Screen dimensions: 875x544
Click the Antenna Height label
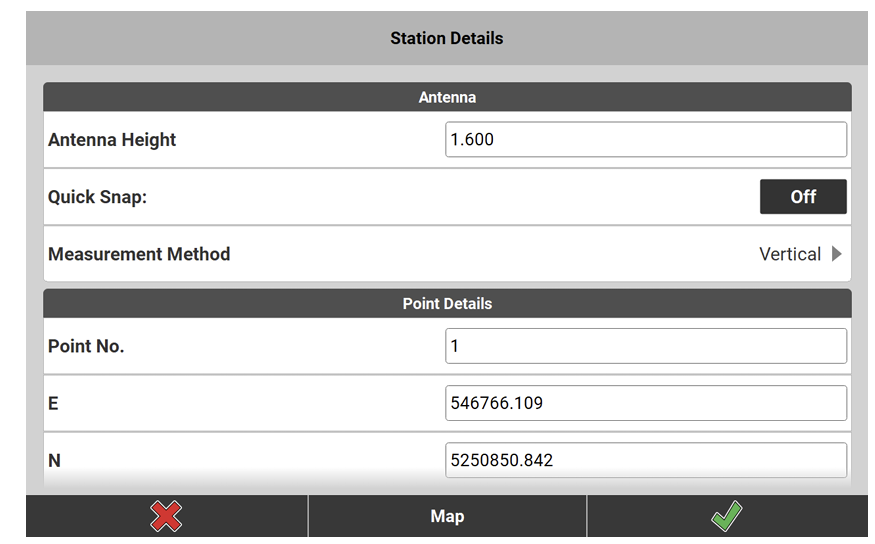(x=112, y=140)
